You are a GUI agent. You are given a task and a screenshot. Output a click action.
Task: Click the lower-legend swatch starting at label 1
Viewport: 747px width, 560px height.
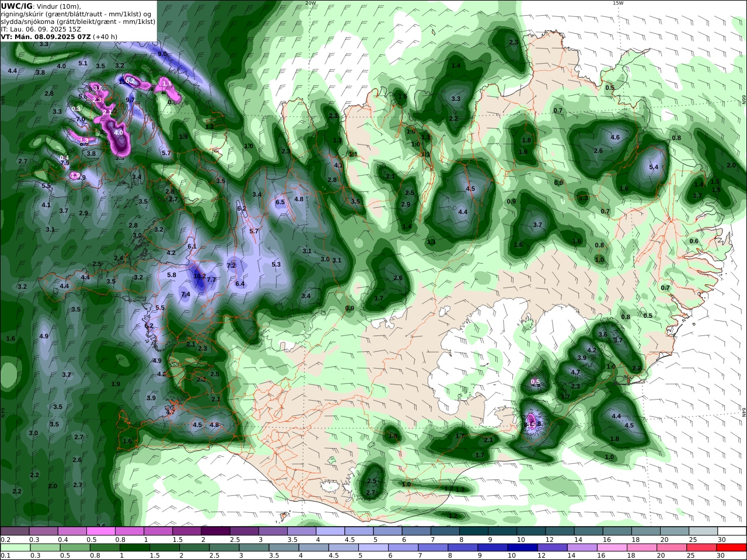coord(134,548)
